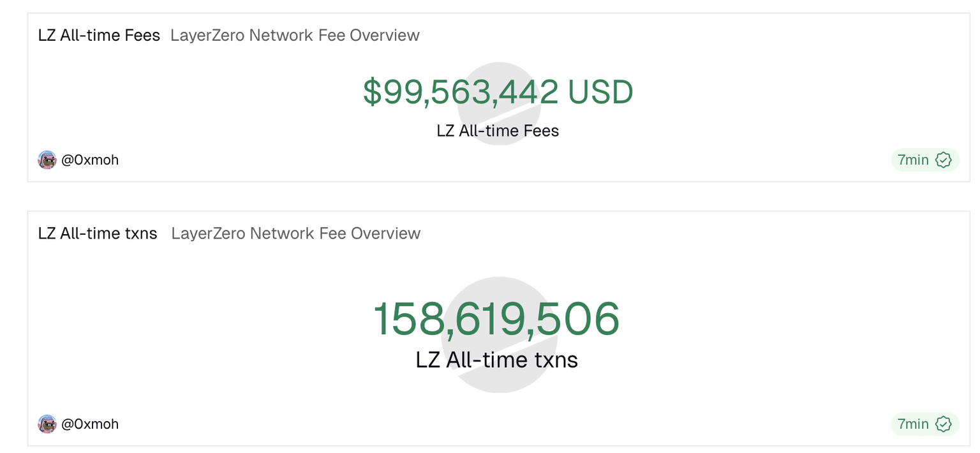Click the verified checkmark badge in the txns card
Image resolution: width=980 pixels, height=453 pixels.
943,424
